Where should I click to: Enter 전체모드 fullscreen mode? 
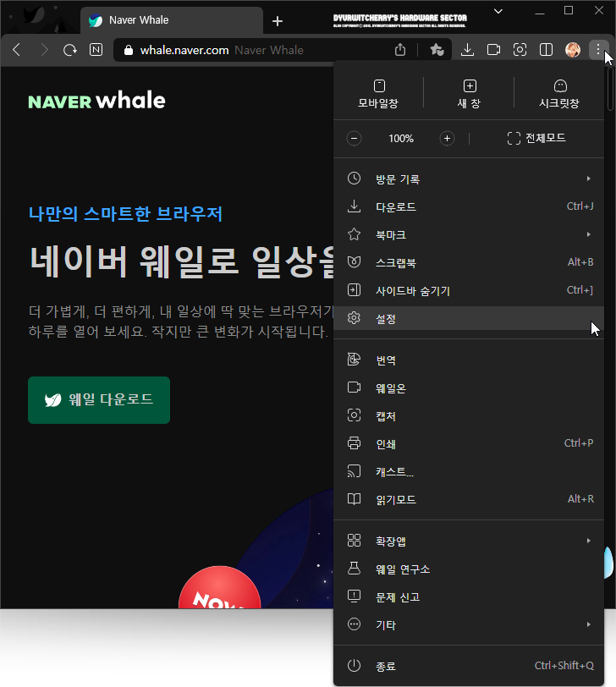click(x=536, y=139)
